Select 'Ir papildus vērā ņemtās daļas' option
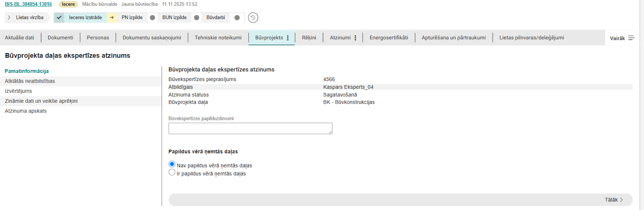Screen dimensions: 644x210 click(x=172, y=173)
